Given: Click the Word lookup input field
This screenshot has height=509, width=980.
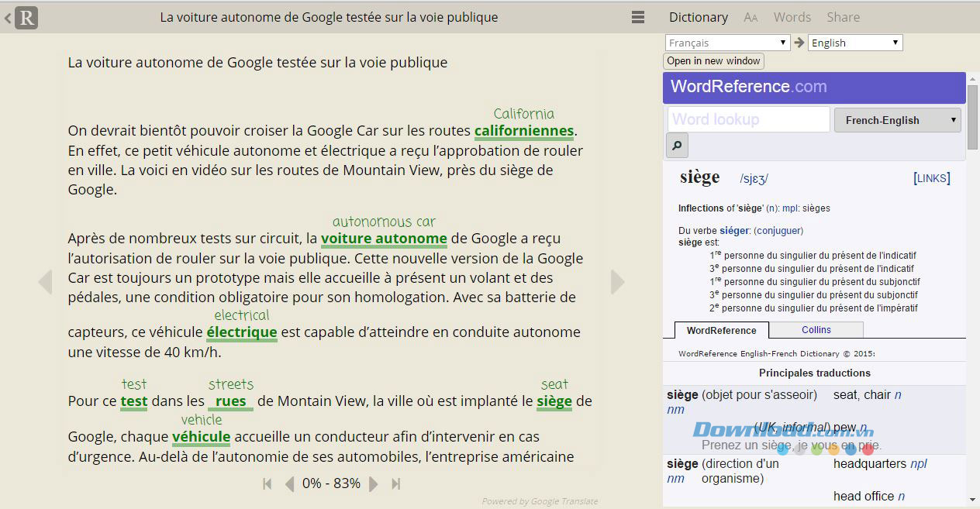Looking at the screenshot, I should click(748, 119).
